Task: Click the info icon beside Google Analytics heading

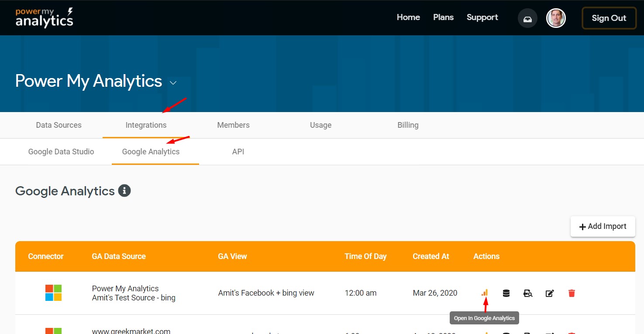Action: [124, 191]
